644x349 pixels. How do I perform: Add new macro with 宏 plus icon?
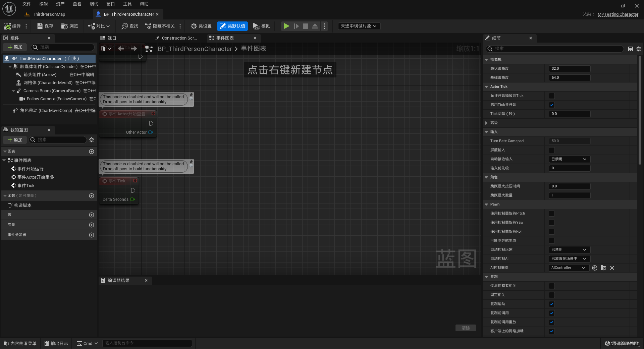92,215
